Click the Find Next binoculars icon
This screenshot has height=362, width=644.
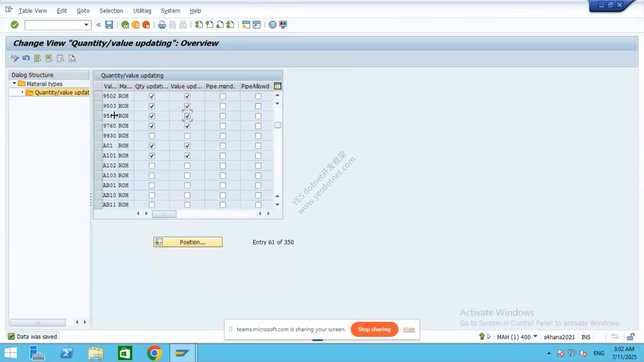point(183,25)
